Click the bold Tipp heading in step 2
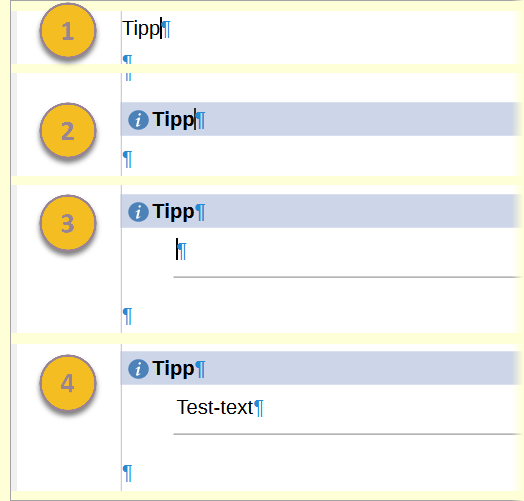The height and width of the screenshot is (501, 524). 173,119
